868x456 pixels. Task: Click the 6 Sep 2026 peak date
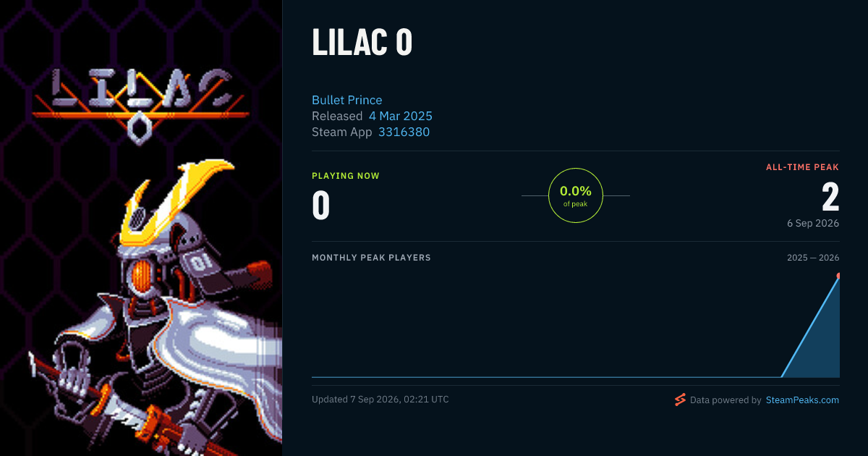coord(813,223)
